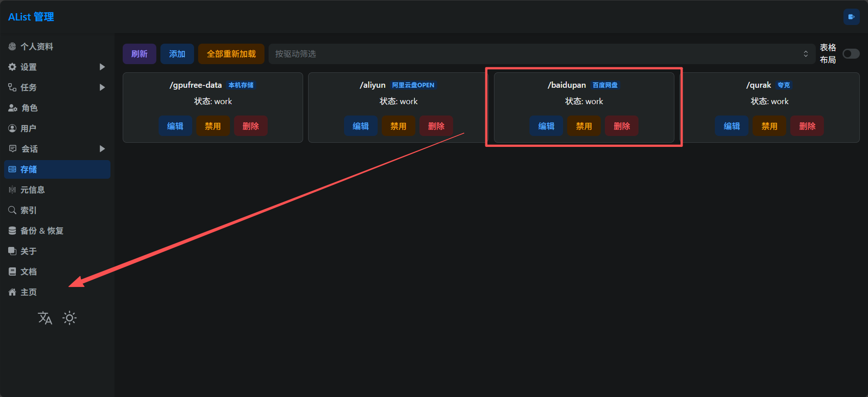
Task: Switch to light mode with sun icon
Action: click(x=70, y=318)
